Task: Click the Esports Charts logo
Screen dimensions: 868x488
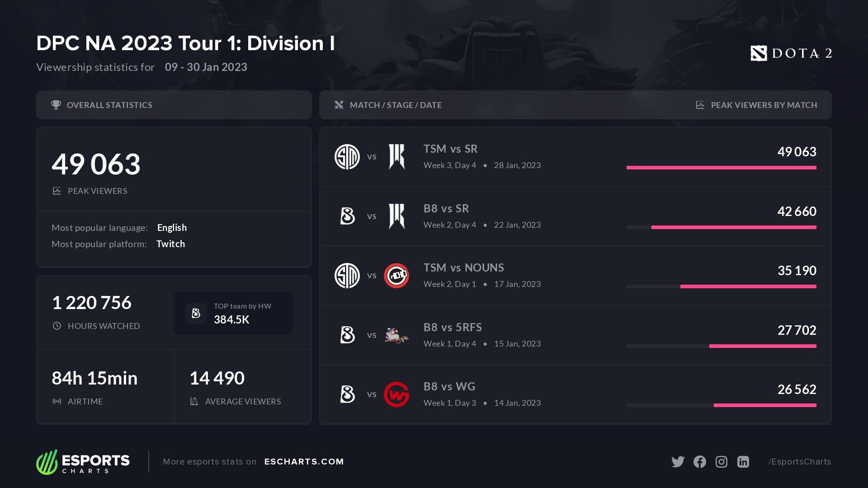Action: pos(83,462)
